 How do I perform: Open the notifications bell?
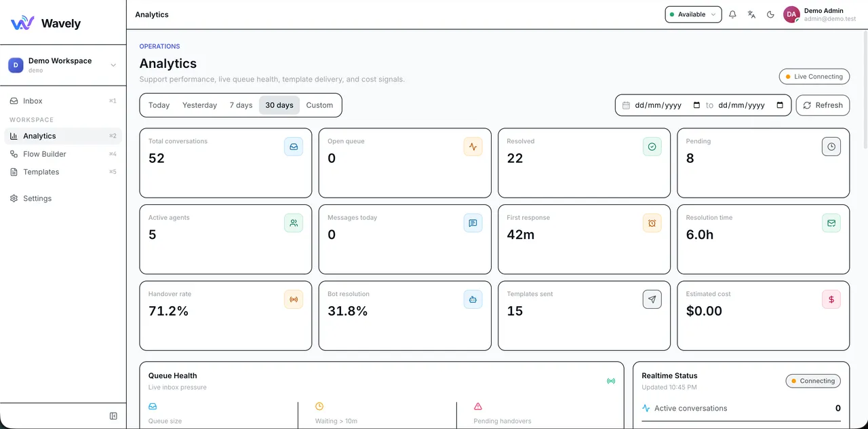click(x=732, y=14)
